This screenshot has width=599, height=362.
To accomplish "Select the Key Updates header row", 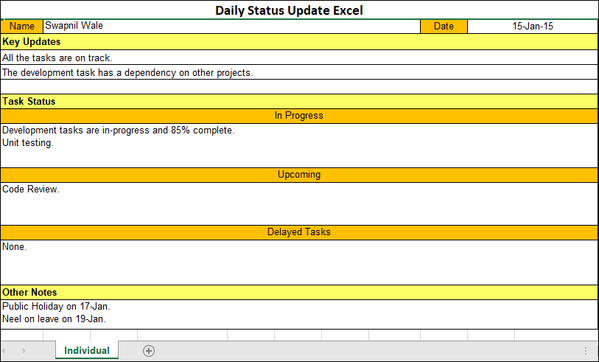I will pos(299,42).
